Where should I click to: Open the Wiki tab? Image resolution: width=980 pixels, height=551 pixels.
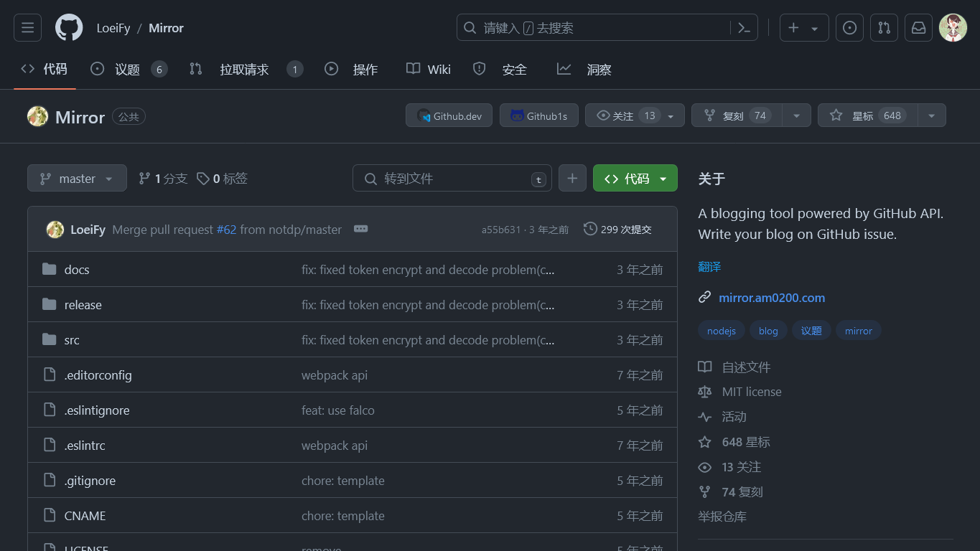click(x=438, y=69)
